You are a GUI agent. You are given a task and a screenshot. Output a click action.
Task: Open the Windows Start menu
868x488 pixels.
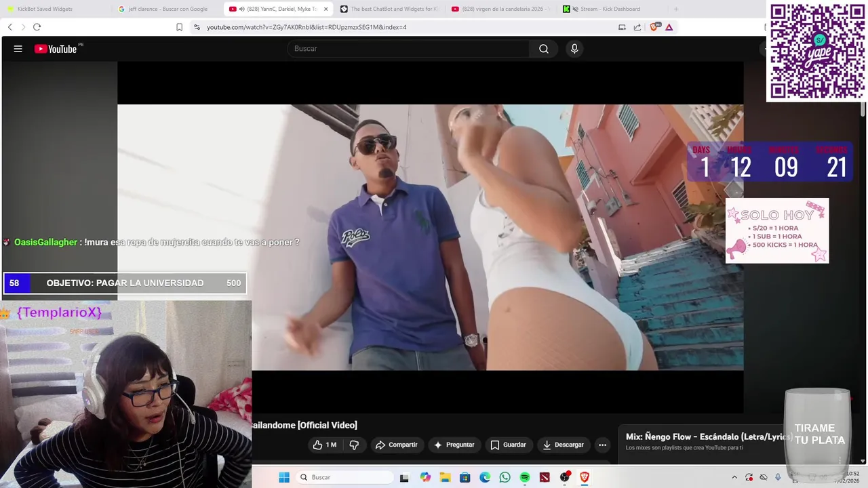[x=284, y=477]
